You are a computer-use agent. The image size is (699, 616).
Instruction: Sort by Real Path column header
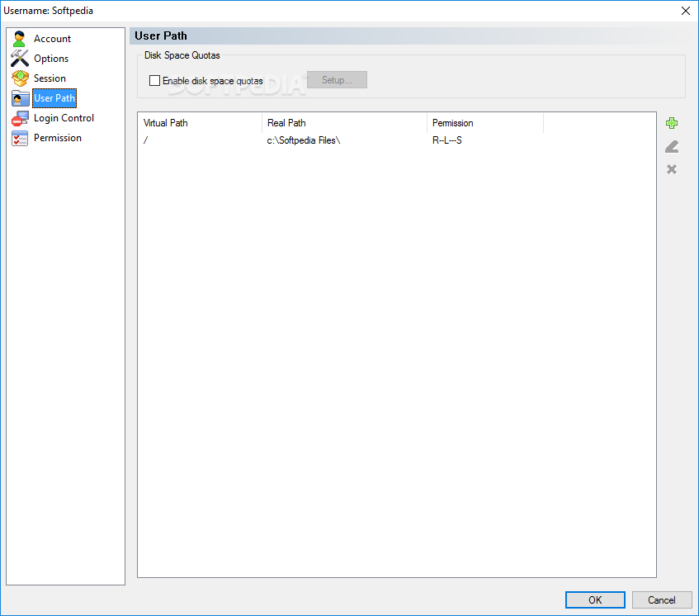point(344,123)
